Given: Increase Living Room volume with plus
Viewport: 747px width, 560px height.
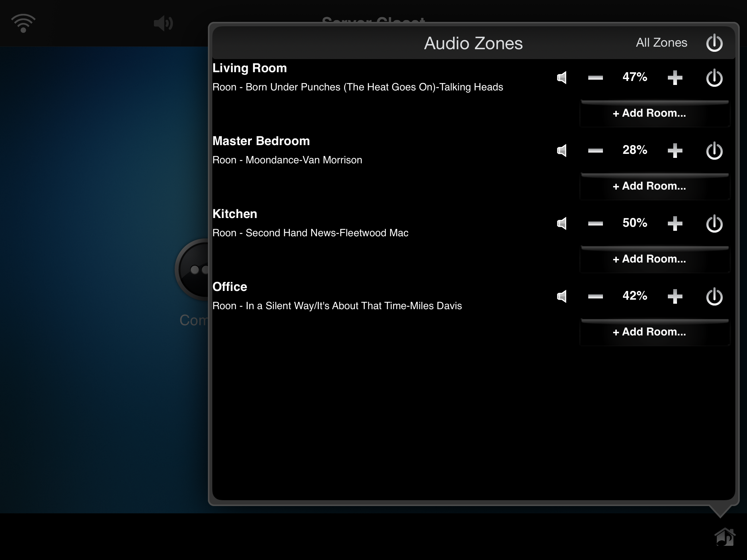Looking at the screenshot, I should (x=675, y=78).
